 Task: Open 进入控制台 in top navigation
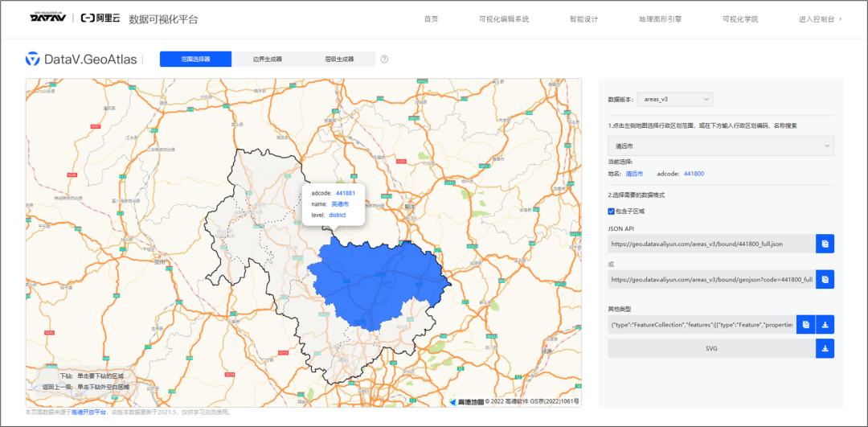click(x=820, y=18)
